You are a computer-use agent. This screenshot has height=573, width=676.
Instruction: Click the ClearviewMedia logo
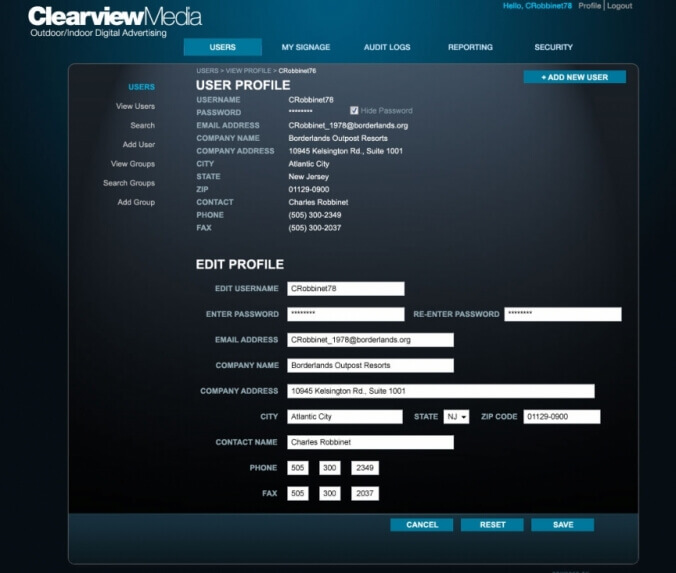click(114, 17)
